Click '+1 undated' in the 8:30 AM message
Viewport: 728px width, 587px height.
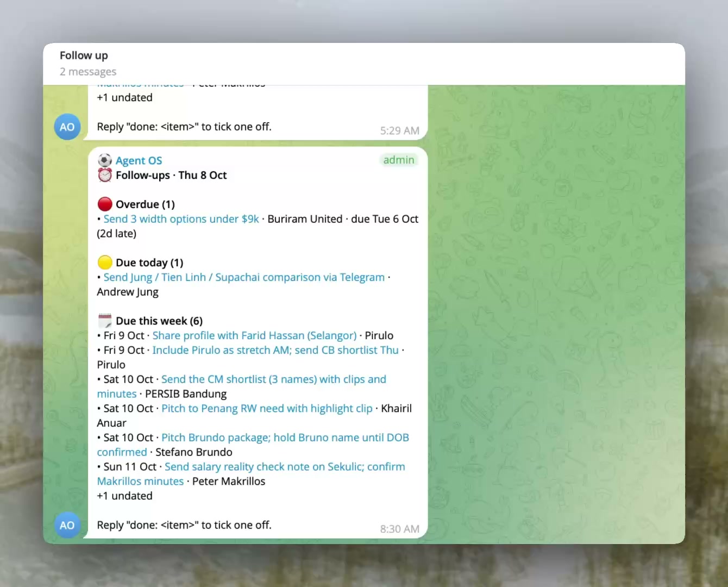click(x=125, y=496)
